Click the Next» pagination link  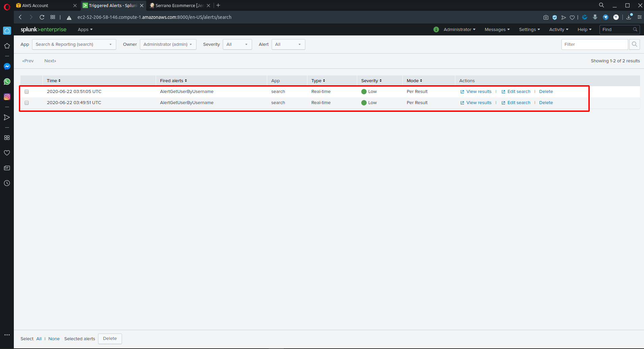(x=50, y=61)
